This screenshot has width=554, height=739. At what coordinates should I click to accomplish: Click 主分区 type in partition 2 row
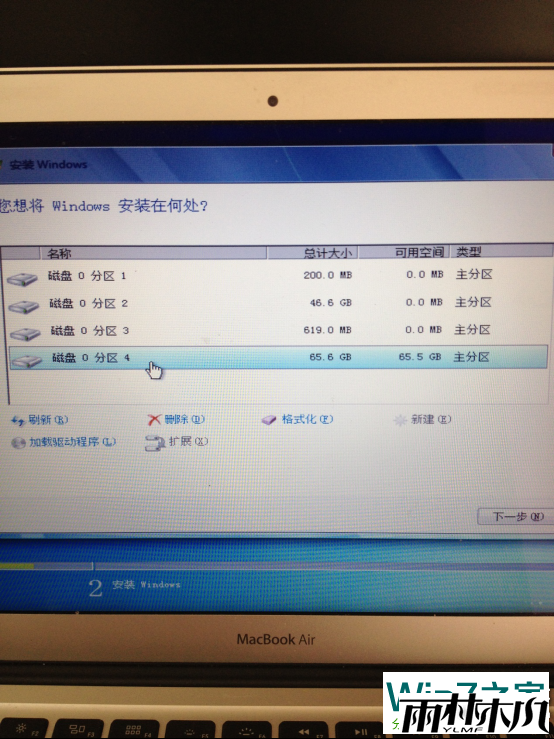click(473, 302)
